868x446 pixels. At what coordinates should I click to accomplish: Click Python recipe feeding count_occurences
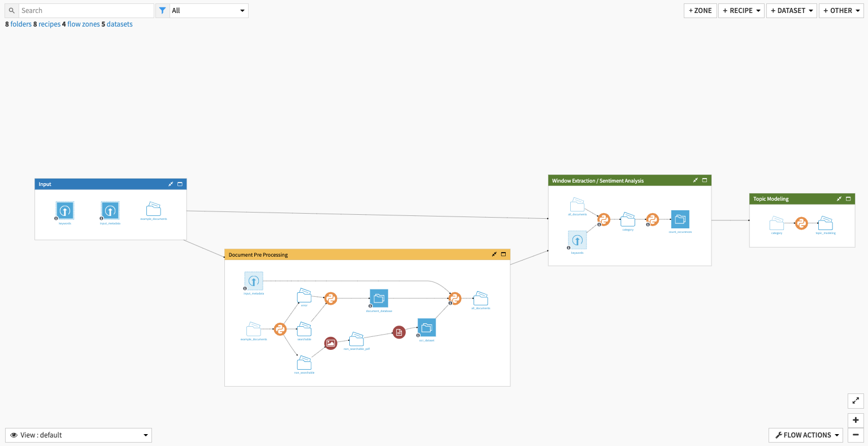tap(653, 219)
